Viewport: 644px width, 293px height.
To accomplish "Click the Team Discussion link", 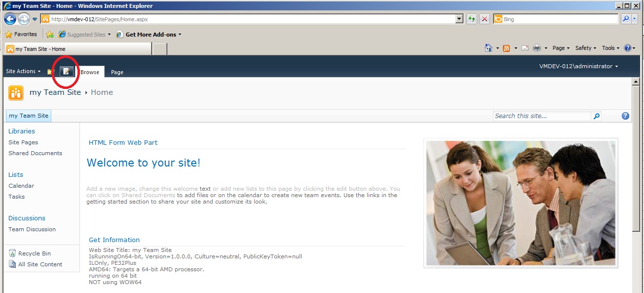I will (x=32, y=229).
